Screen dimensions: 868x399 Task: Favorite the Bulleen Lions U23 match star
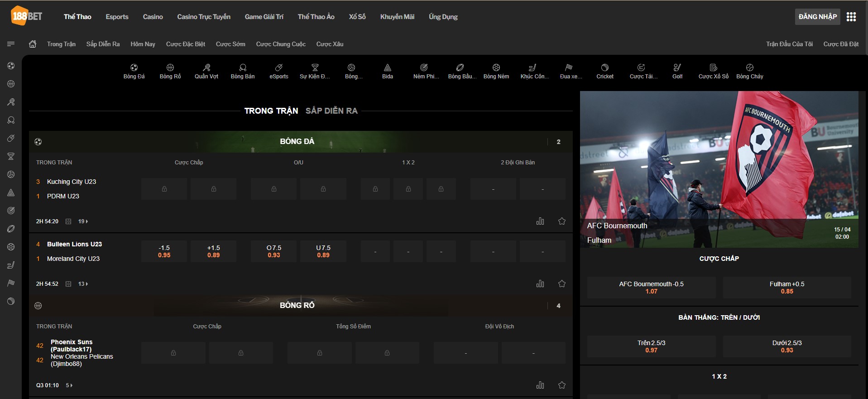(x=562, y=284)
